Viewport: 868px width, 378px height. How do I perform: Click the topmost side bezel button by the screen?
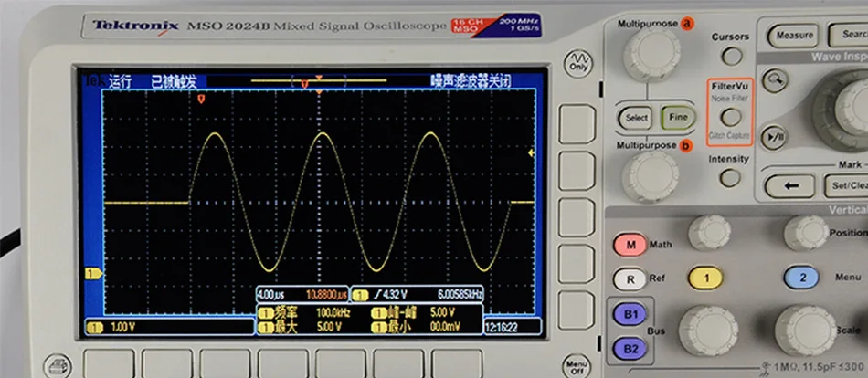(577, 124)
